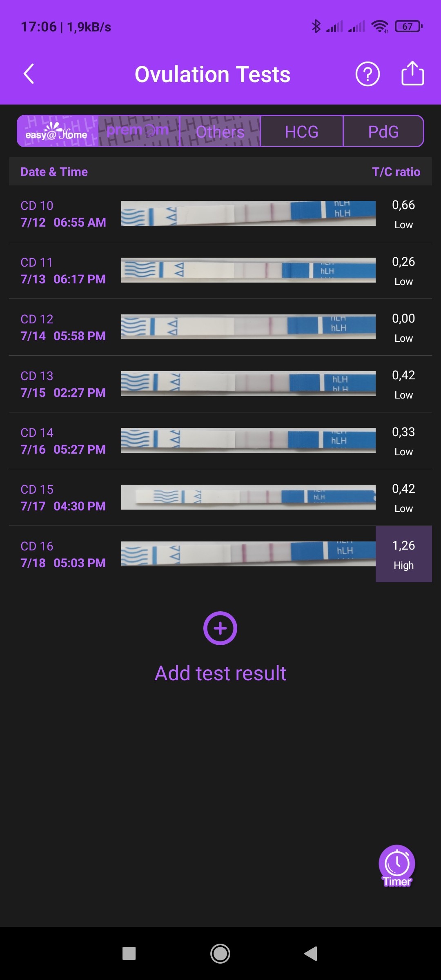This screenshot has width=441, height=980.
Task: Switch to the Premom brand tab
Action: click(138, 131)
